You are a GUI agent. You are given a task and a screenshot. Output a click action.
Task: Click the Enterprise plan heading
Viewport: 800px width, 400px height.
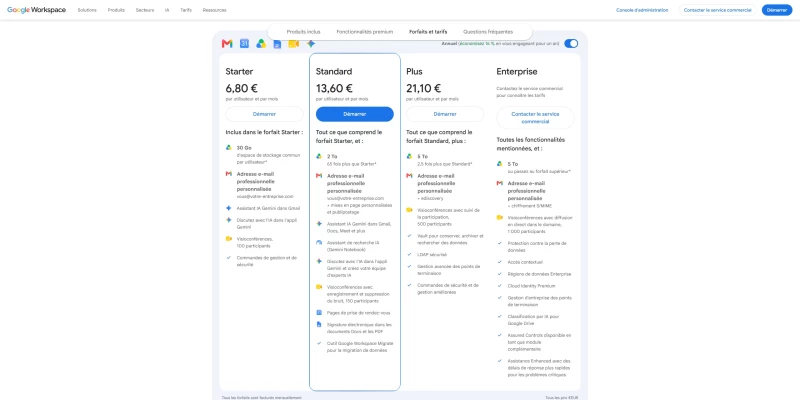[x=517, y=72]
